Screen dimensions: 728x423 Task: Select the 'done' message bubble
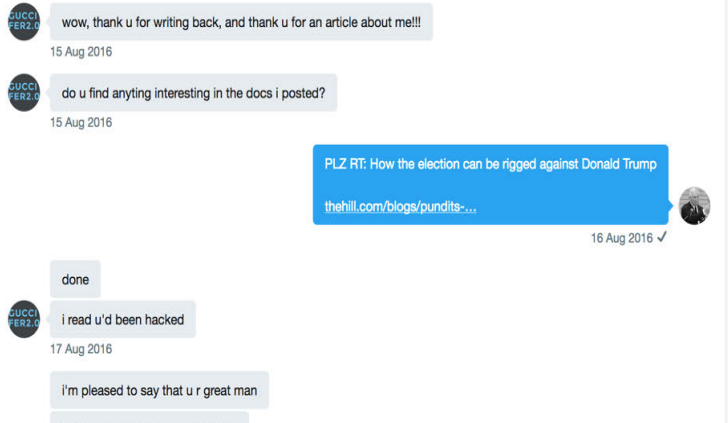tap(75, 279)
